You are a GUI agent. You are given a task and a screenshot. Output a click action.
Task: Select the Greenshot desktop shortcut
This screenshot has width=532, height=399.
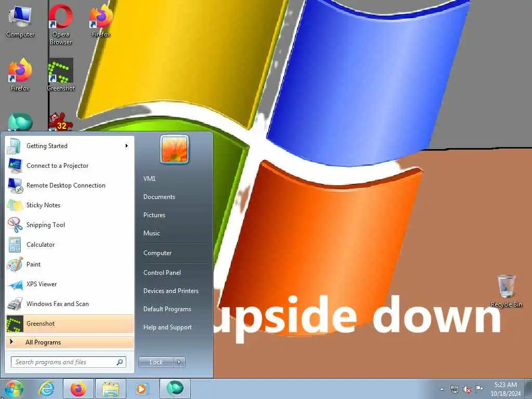(x=61, y=75)
